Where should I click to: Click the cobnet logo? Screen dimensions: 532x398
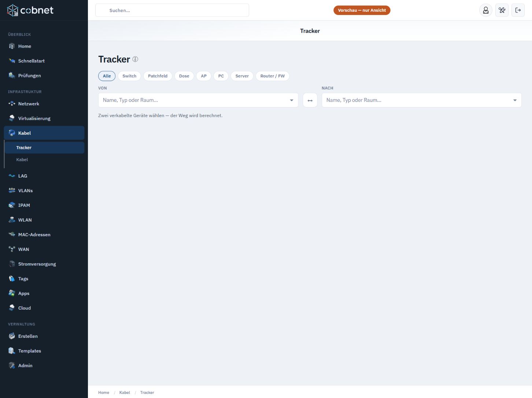point(30,10)
